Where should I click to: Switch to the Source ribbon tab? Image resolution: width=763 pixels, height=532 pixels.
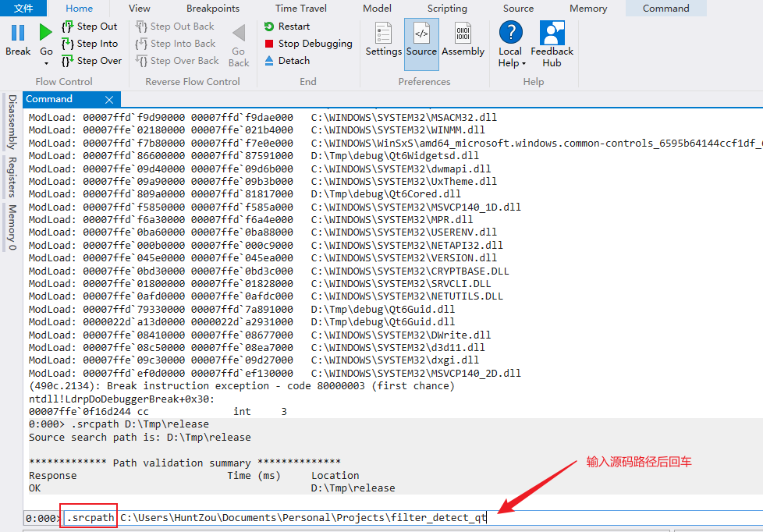(518, 9)
